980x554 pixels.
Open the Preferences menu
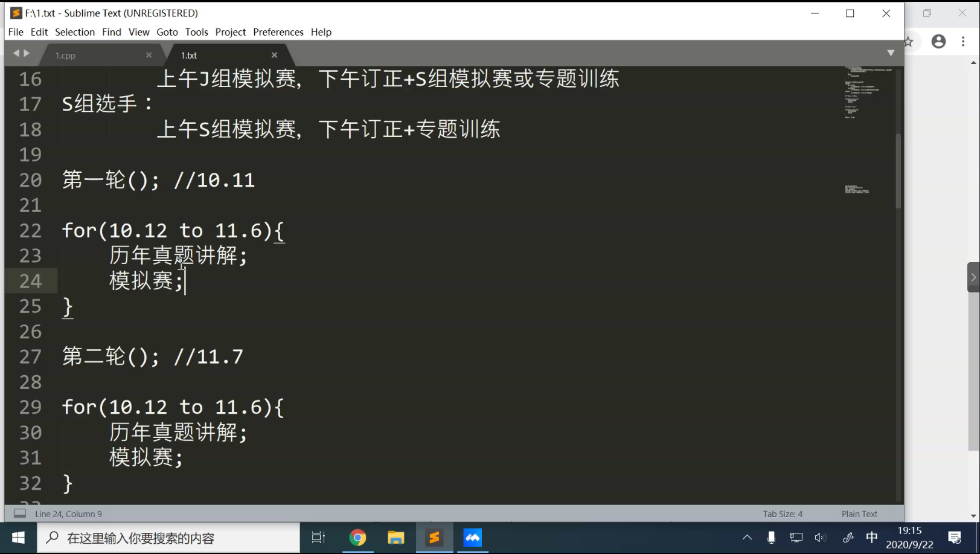[278, 32]
